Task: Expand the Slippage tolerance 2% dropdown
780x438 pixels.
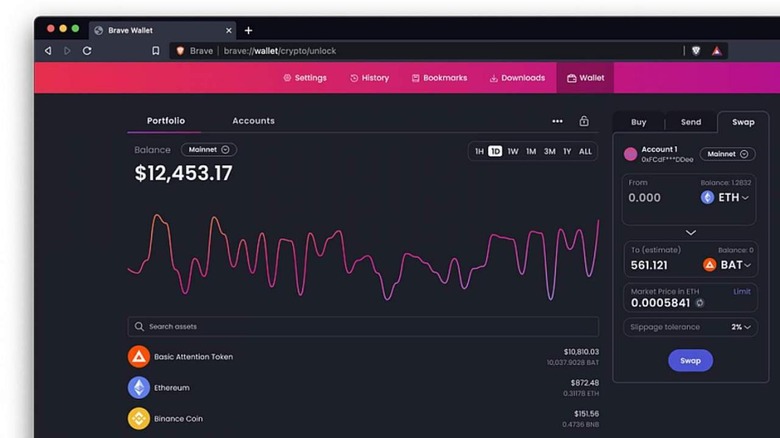Action: (x=741, y=327)
